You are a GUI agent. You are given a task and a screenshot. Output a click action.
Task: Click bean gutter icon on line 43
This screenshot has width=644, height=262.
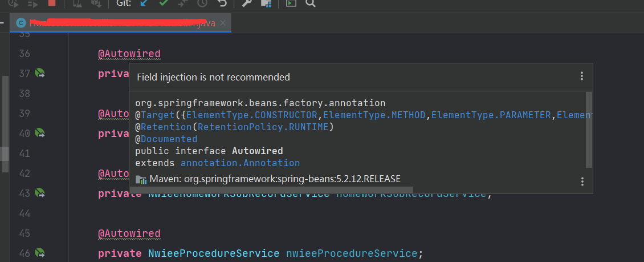(39, 192)
